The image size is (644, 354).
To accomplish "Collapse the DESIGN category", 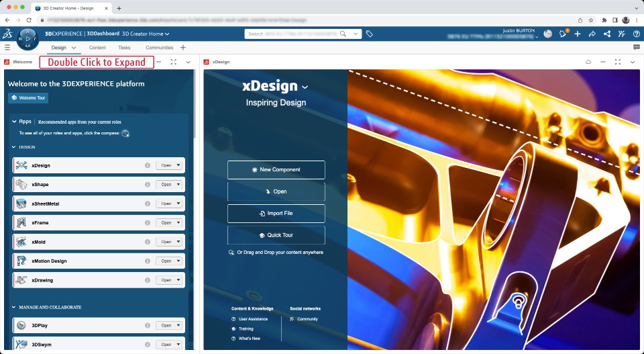I will (x=13, y=147).
